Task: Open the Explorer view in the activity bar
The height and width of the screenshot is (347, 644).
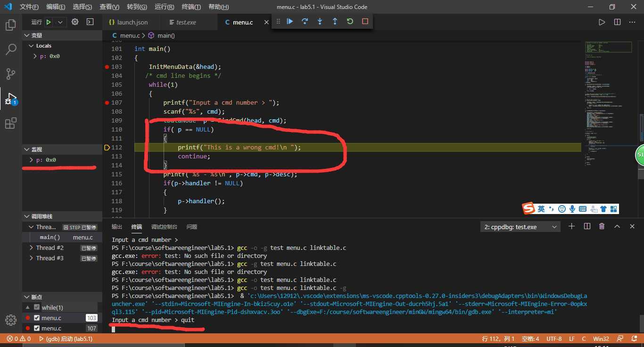Action: 10,25
